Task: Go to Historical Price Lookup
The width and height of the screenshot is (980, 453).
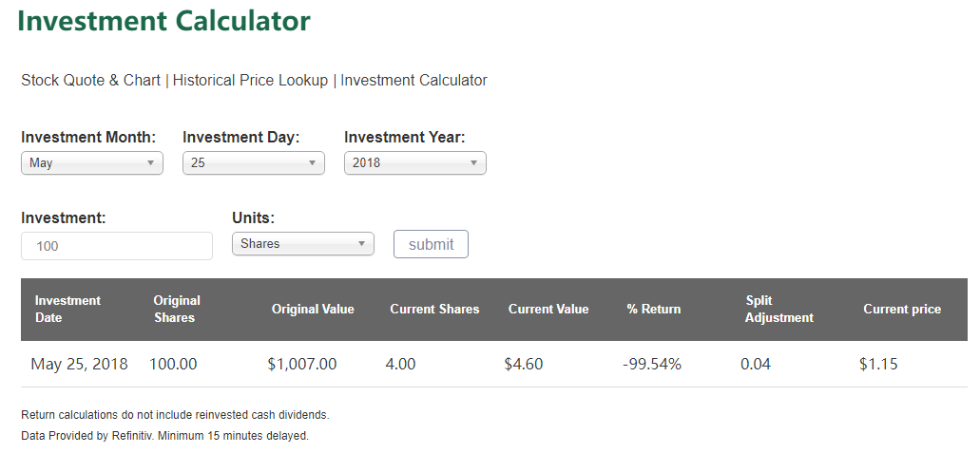Action: tap(250, 81)
